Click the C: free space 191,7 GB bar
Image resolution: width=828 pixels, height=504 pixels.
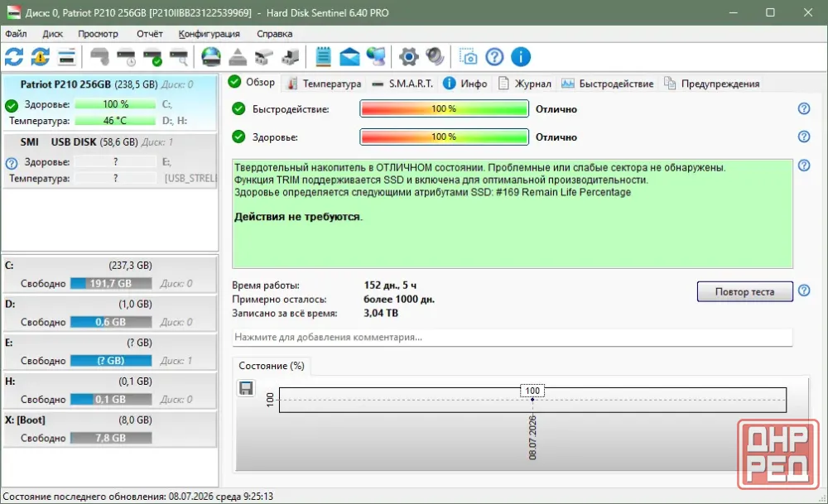111,283
